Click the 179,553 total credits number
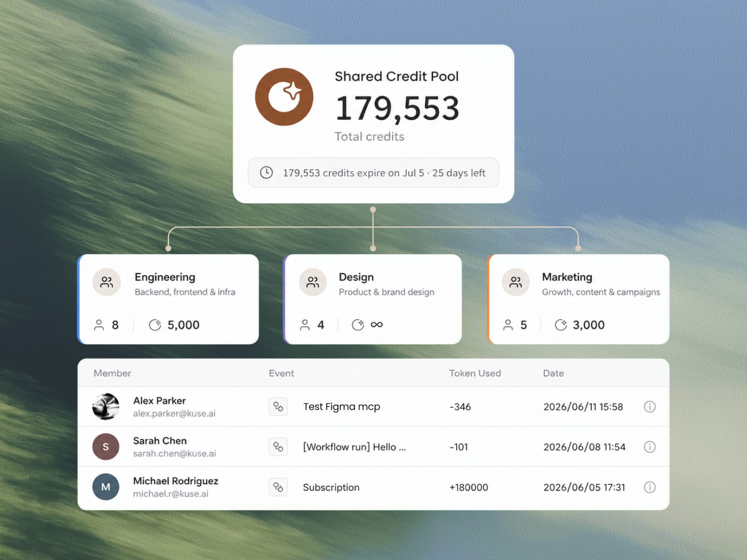The width and height of the screenshot is (747, 560). [x=397, y=108]
